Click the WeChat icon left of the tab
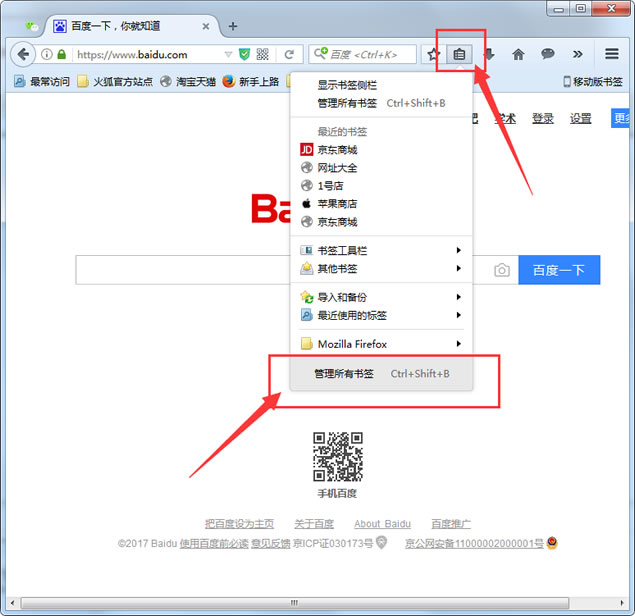The height and width of the screenshot is (616, 635). (32, 26)
